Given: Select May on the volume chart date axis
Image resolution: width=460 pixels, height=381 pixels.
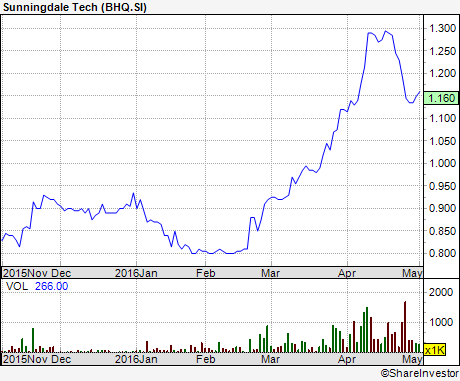Looking at the screenshot, I should tap(412, 359).
